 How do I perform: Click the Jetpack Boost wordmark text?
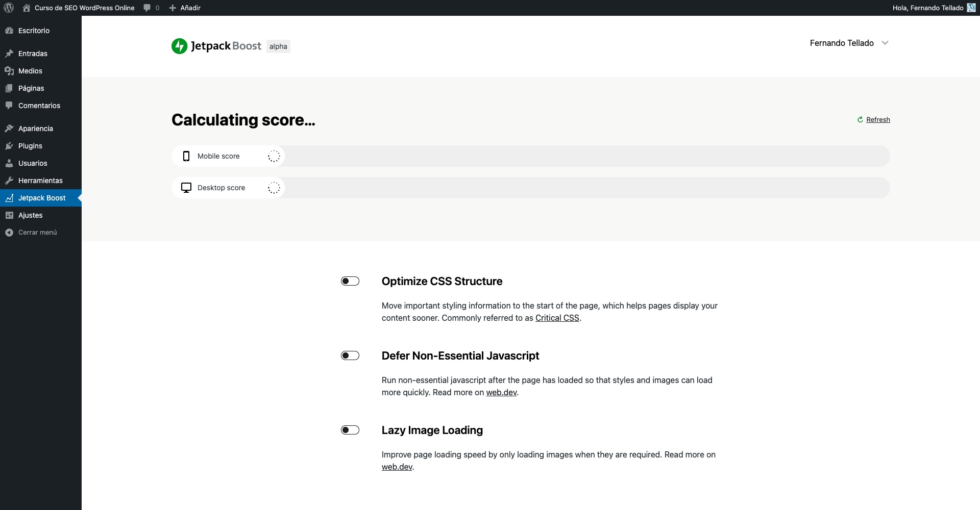226,46
